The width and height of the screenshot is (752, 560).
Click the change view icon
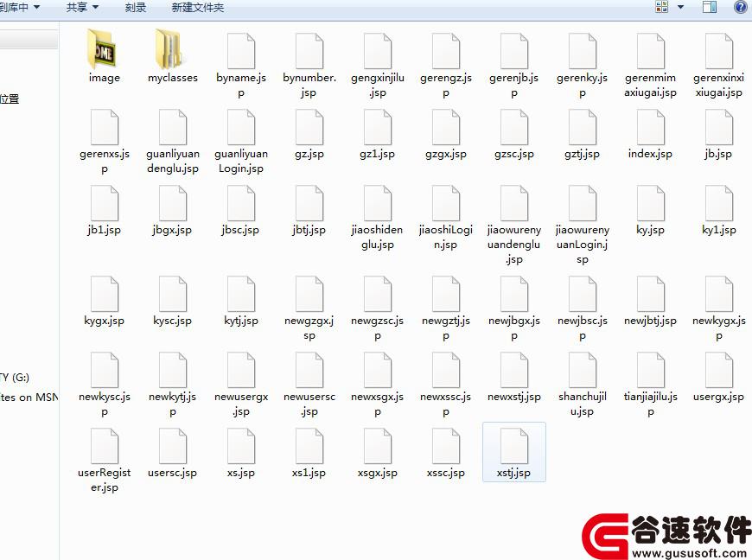click(x=662, y=7)
